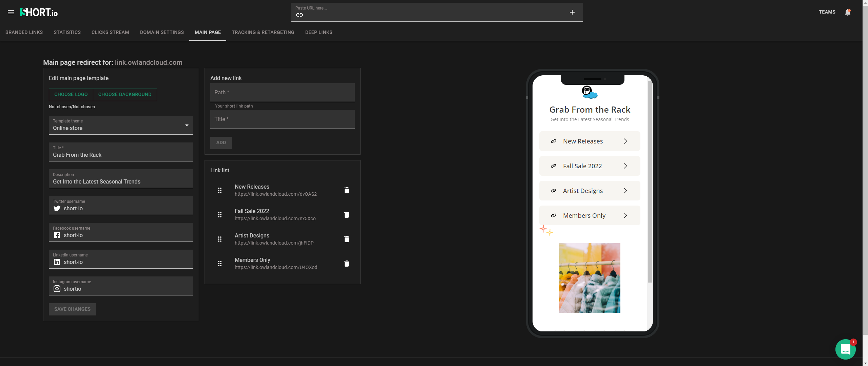Switch to Clicks Stream tab
The image size is (868, 366).
(x=110, y=32)
